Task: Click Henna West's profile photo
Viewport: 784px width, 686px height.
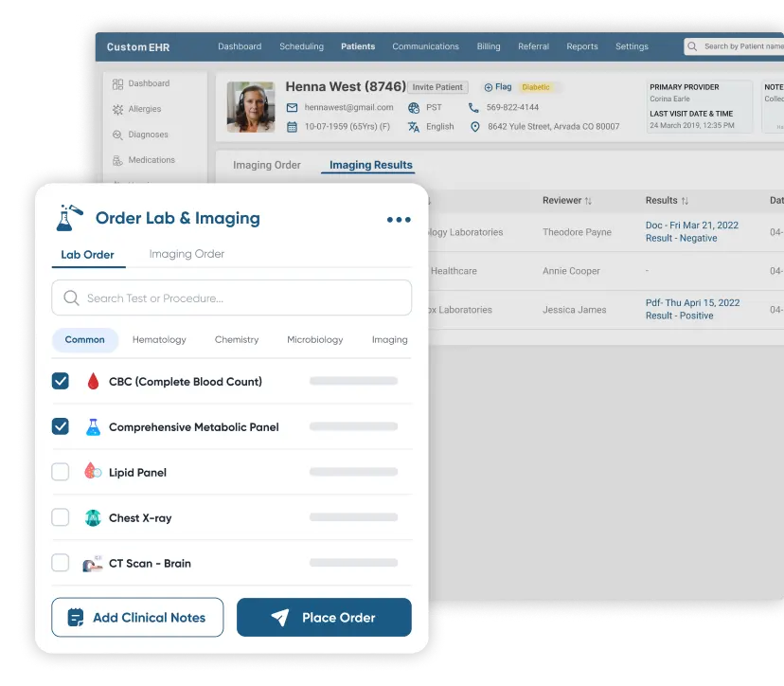Action: pos(251,107)
